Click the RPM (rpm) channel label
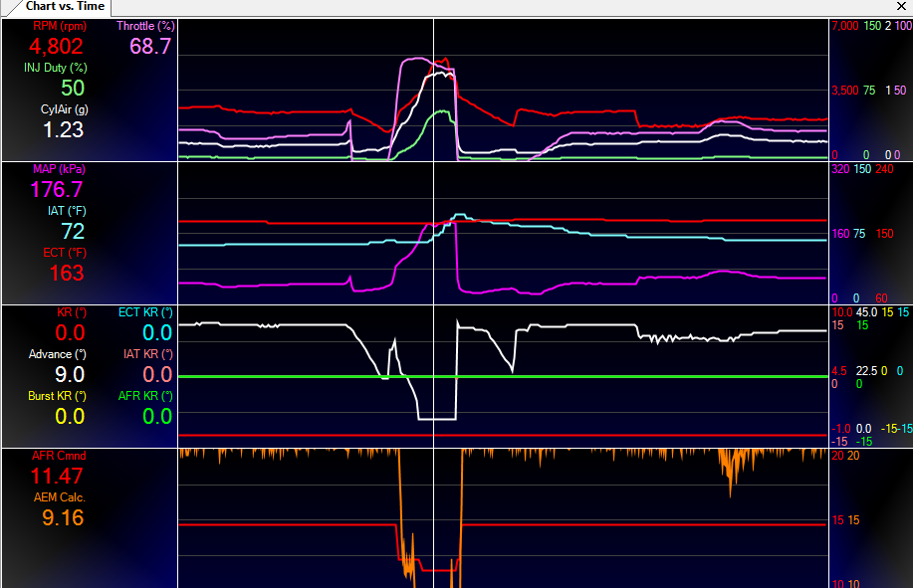The image size is (913, 588). click(60, 26)
